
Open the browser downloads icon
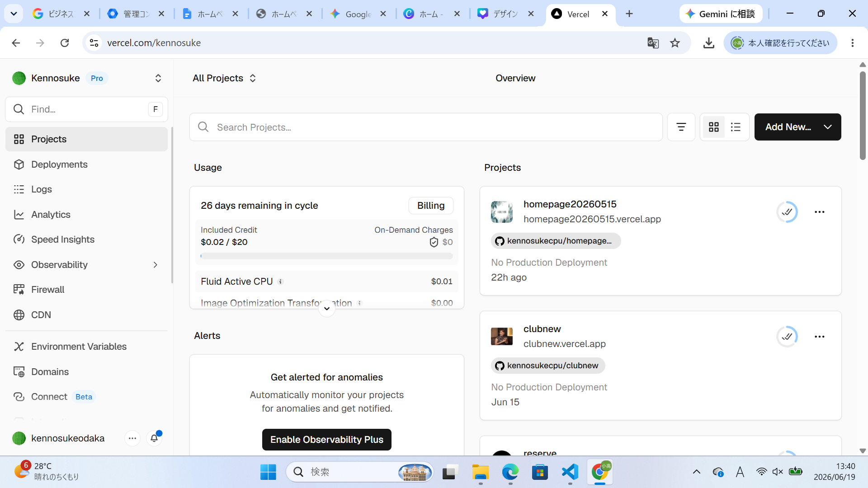(709, 43)
